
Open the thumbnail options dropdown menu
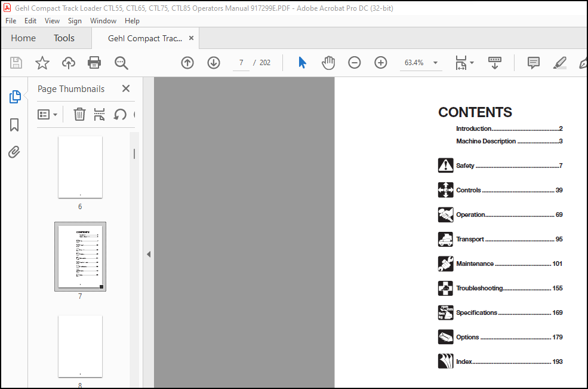[x=47, y=115]
